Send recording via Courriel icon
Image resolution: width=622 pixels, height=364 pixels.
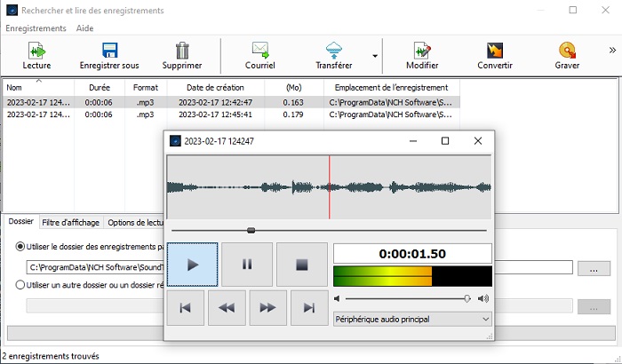(260, 51)
